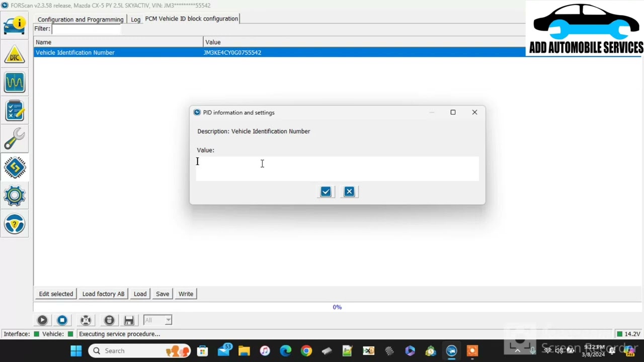Open Google Chrome from taskbar
The height and width of the screenshot is (362, 644).
(306, 350)
